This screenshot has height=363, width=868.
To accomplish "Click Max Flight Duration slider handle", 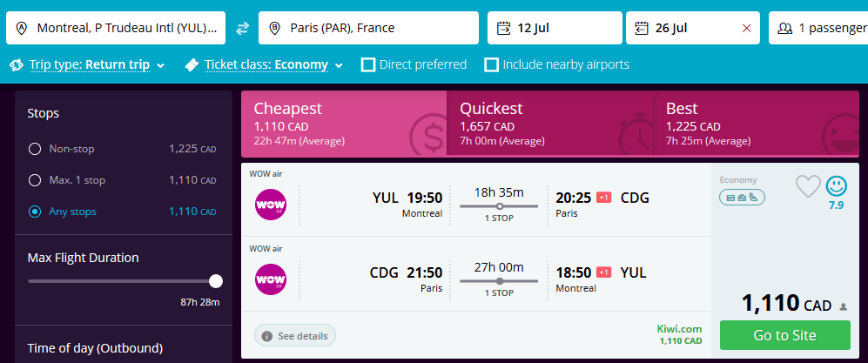I will pyautogui.click(x=216, y=281).
